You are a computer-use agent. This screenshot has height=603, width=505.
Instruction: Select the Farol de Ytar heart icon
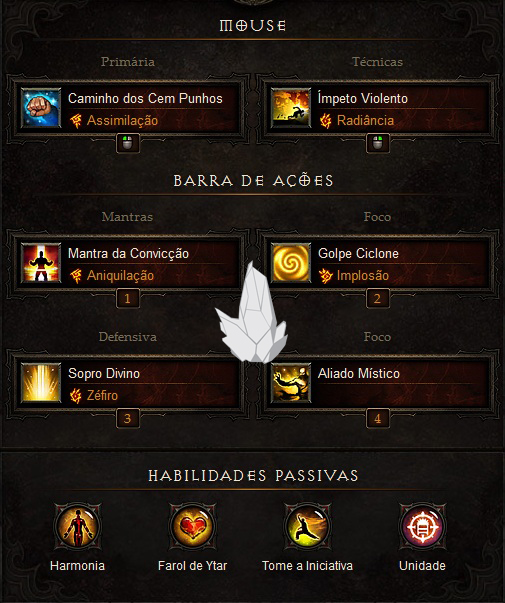tap(192, 527)
